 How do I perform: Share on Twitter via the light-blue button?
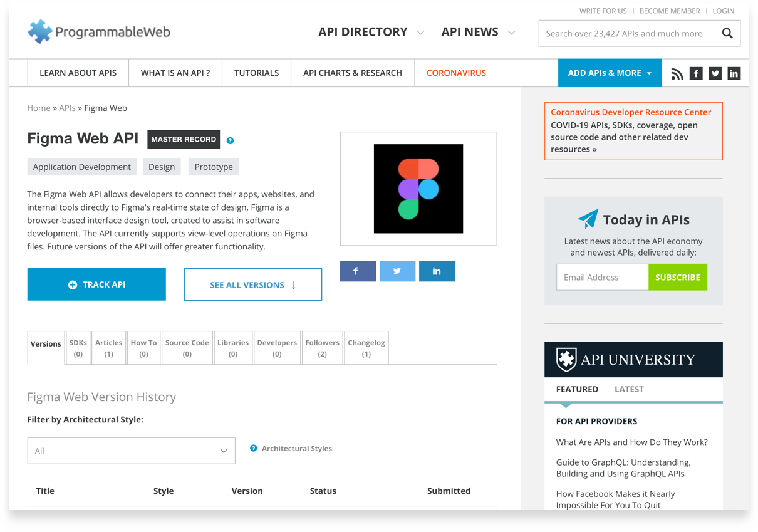pyautogui.click(x=397, y=271)
